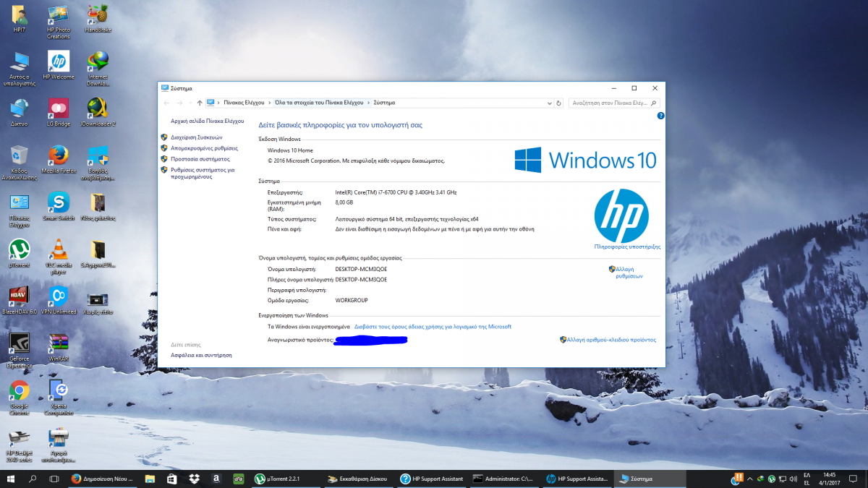Screen dimensions: 868x488
Task: Open Απομακρυσμένες ρυθμίσεις link in sidebar
Action: pos(205,148)
